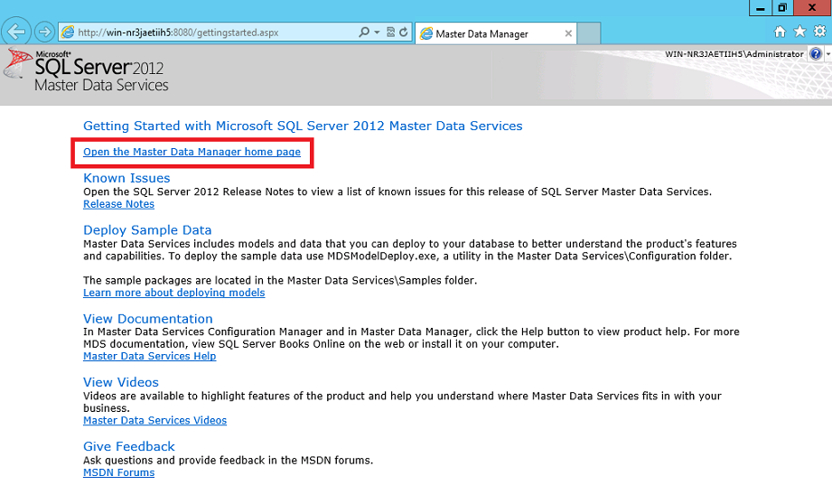The image size is (832, 504).
Task: Open the address bar dropdown arrow
Action: 377,33
